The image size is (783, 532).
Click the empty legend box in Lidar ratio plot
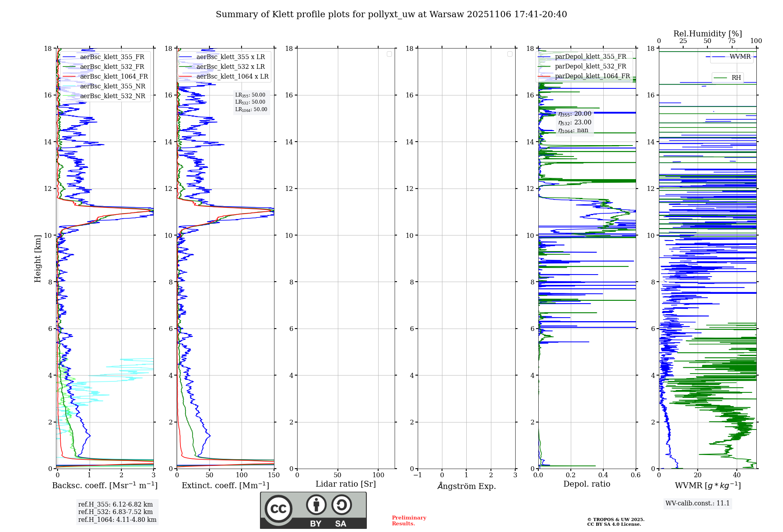(389, 54)
